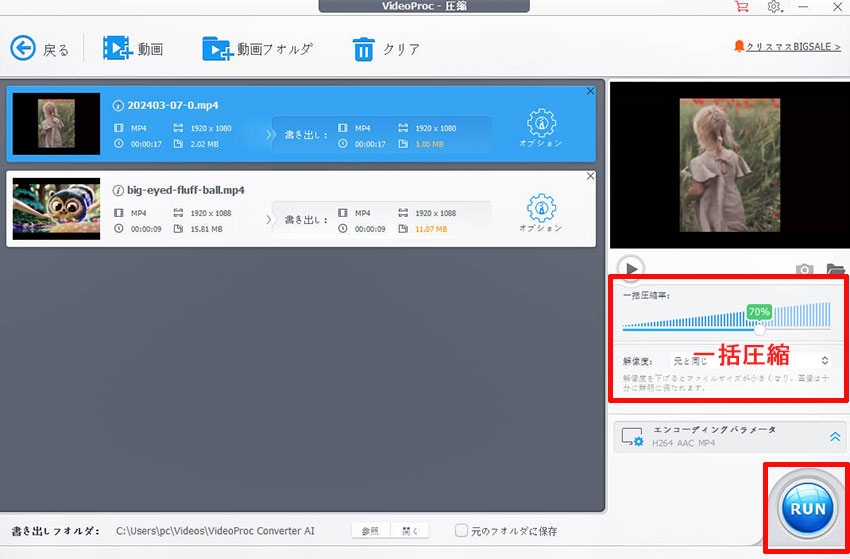Click source size 15.81 MB text
This screenshot has width=850, height=559.
(207, 229)
